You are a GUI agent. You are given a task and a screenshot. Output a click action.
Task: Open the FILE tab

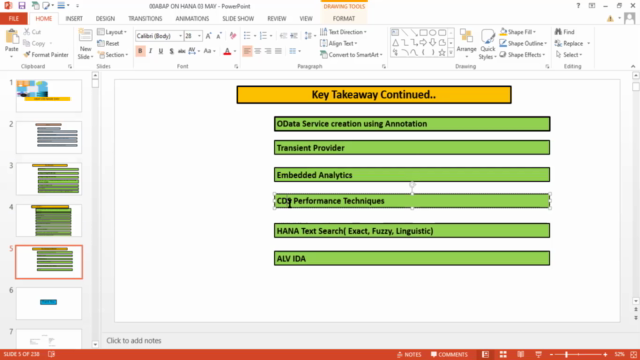click(x=13, y=18)
